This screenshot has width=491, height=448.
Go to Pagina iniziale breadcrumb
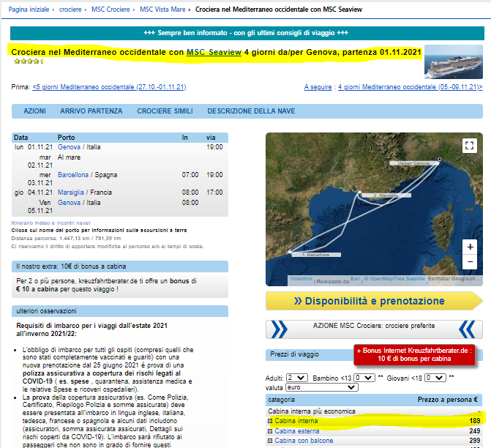pos(29,10)
